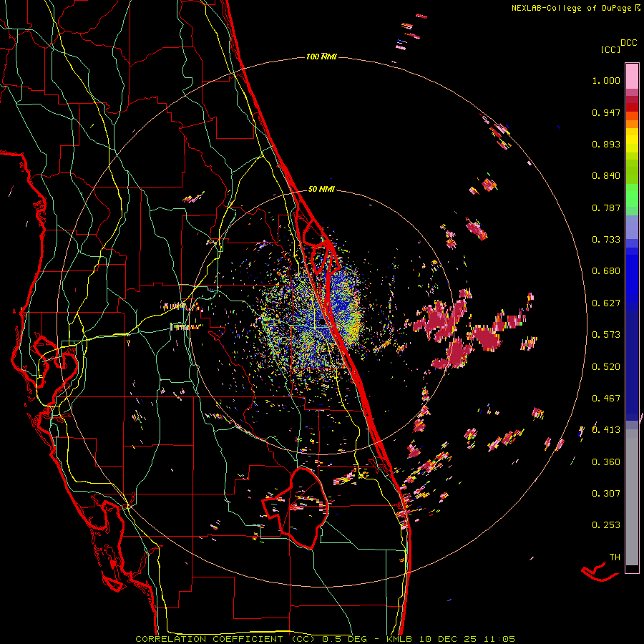644x644 pixels.
Task: Pick the orange color band just below 0.947
Action: (632, 116)
